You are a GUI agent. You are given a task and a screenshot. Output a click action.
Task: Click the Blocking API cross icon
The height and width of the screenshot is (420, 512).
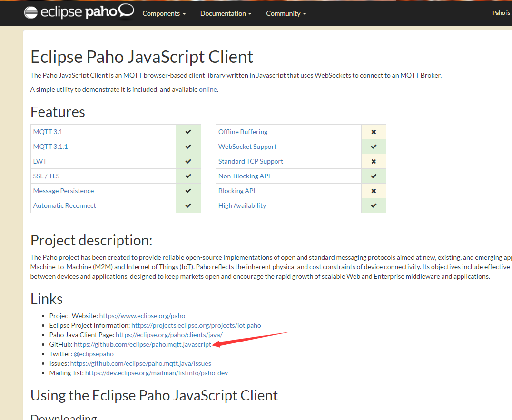[374, 191]
